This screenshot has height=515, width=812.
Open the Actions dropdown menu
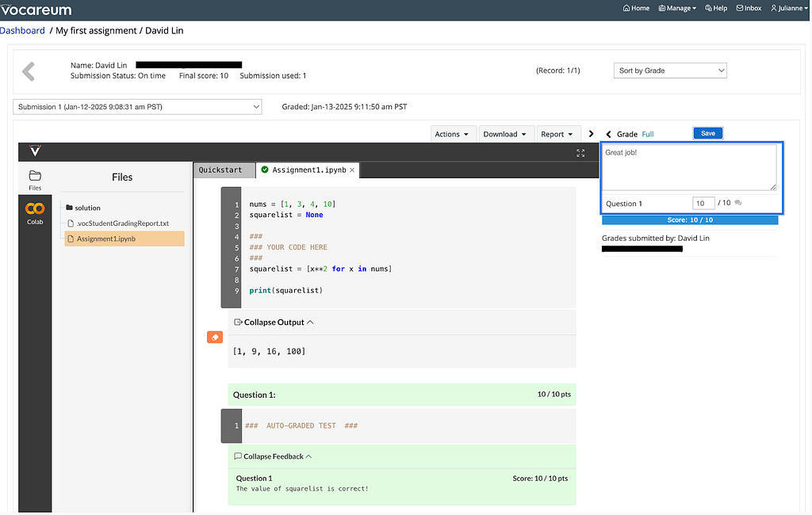click(x=451, y=134)
